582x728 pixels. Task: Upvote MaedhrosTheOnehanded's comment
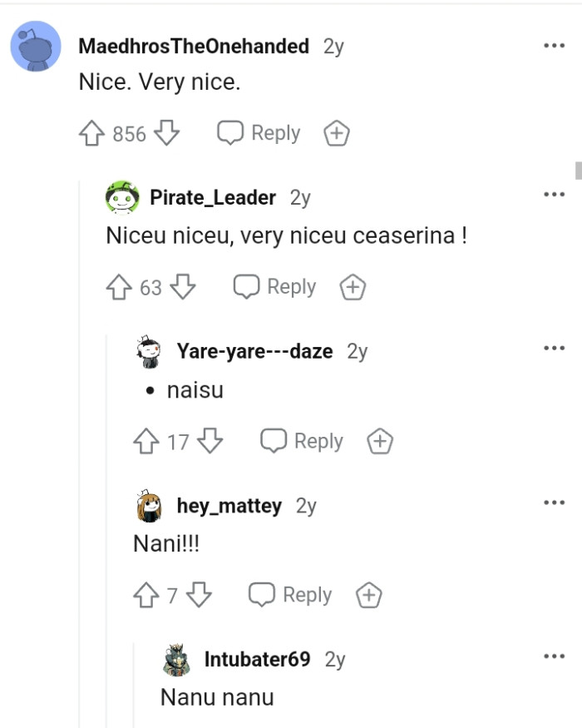94,132
